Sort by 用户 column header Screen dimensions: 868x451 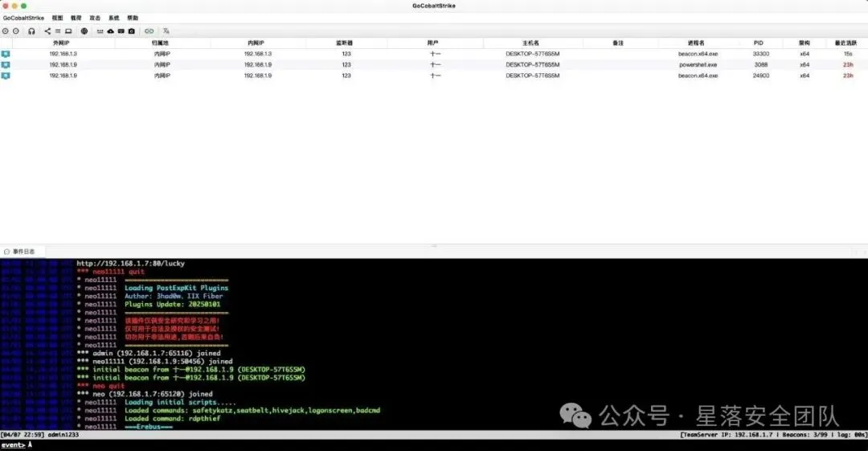pyautogui.click(x=433, y=43)
